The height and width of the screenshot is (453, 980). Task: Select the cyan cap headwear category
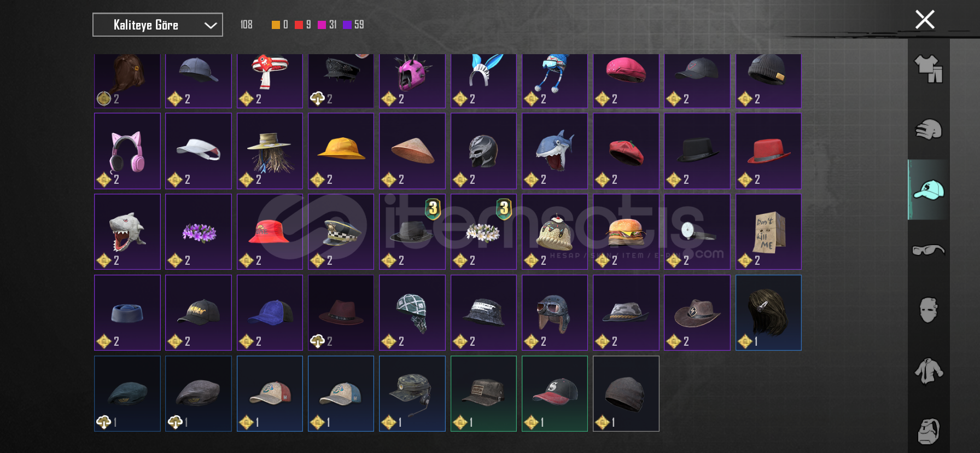pyautogui.click(x=929, y=190)
